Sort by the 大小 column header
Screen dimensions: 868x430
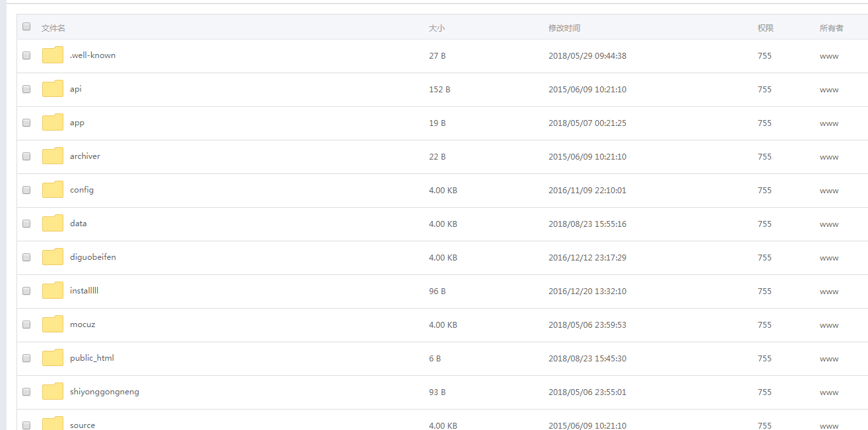[x=436, y=28]
